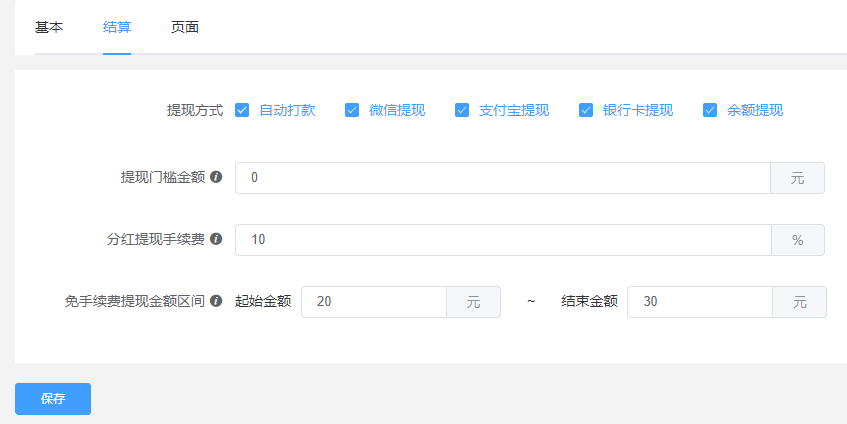The height and width of the screenshot is (424, 847).
Task: Click the info icon beside 提现门槛金额
Action: pos(216,177)
